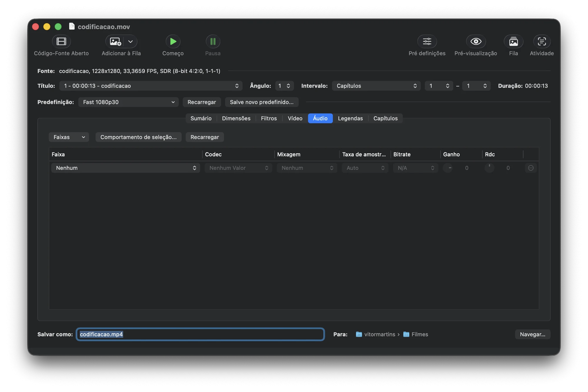Image resolution: width=588 pixels, height=392 pixels.
Task: Expand the Adicionar à Fila arrow menu
Action: click(x=131, y=41)
